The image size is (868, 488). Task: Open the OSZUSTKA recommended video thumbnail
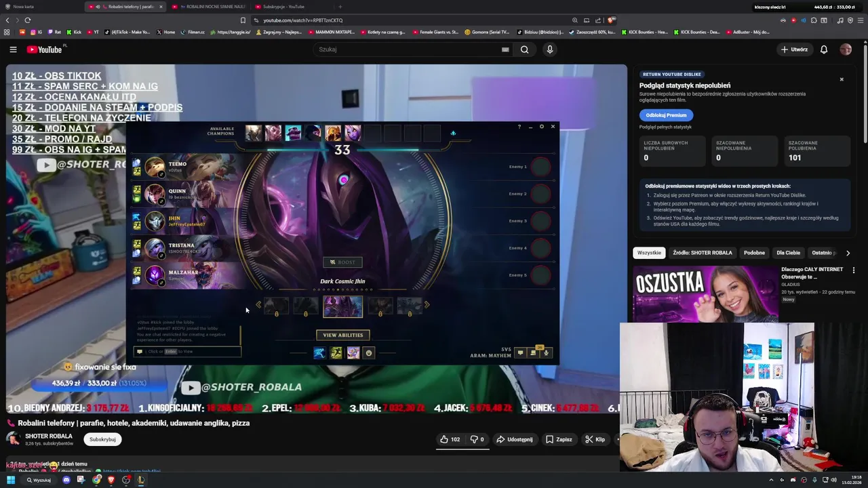point(705,293)
